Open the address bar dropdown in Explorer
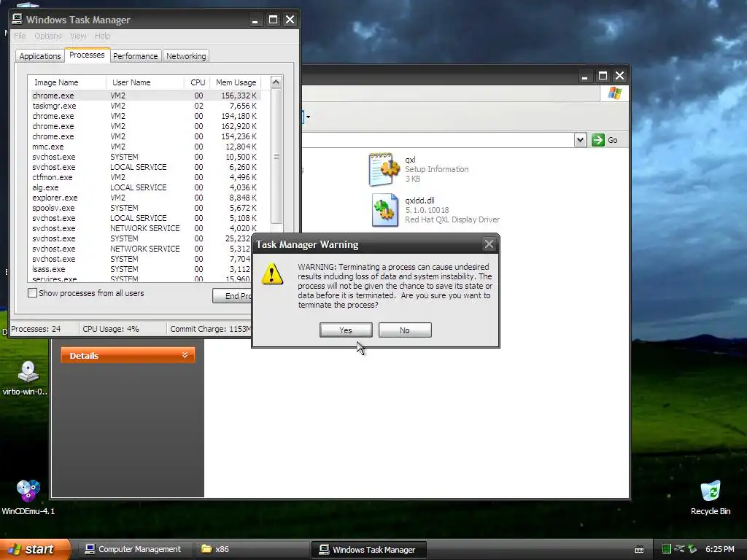 click(x=580, y=140)
